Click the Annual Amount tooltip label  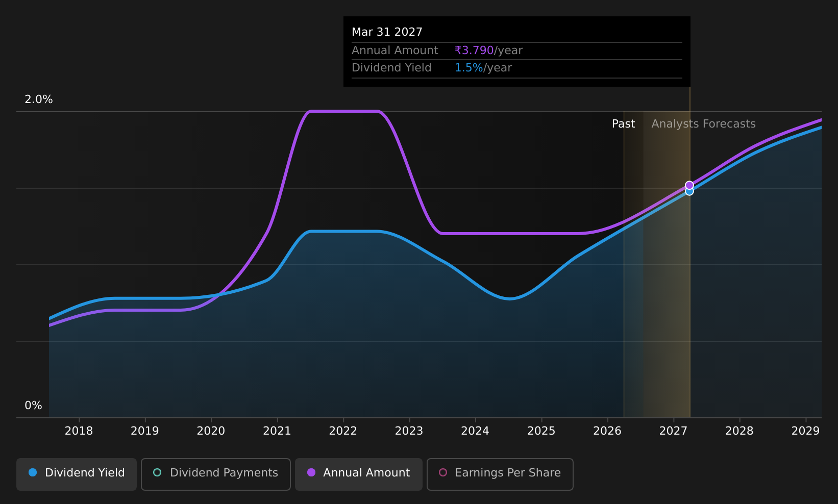tap(395, 51)
